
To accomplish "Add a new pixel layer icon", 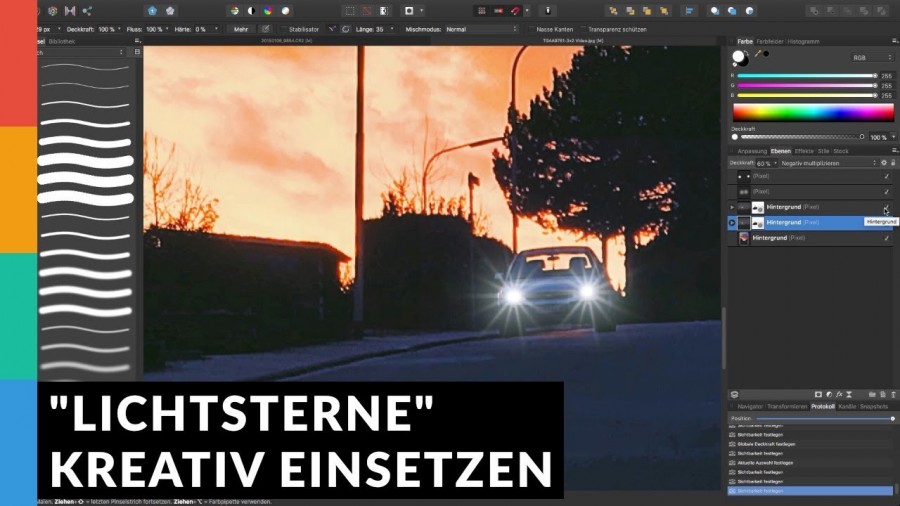I will click(883, 395).
